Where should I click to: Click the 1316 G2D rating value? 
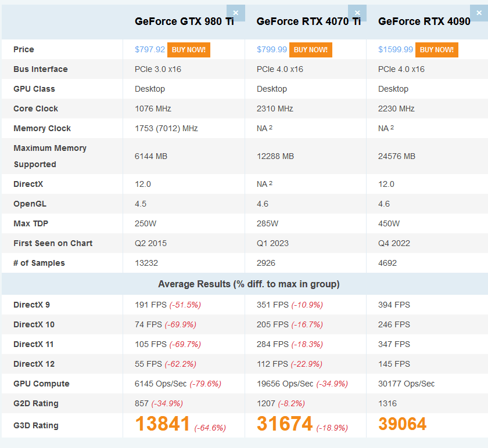(387, 403)
